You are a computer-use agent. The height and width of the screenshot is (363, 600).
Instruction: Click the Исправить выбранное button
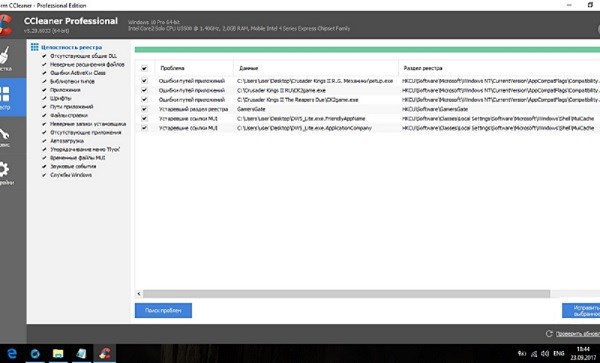pyautogui.click(x=581, y=311)
